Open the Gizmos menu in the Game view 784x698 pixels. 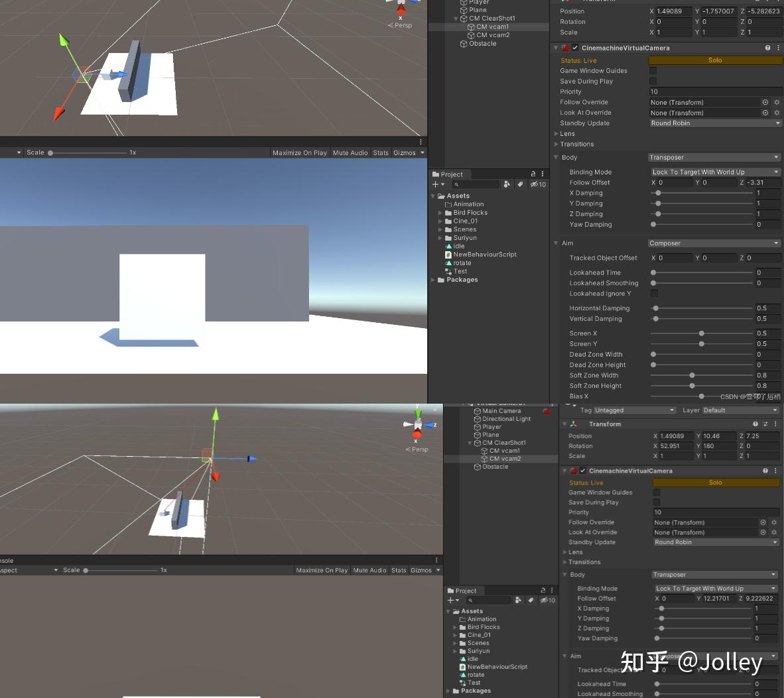(x=405, y=152)
